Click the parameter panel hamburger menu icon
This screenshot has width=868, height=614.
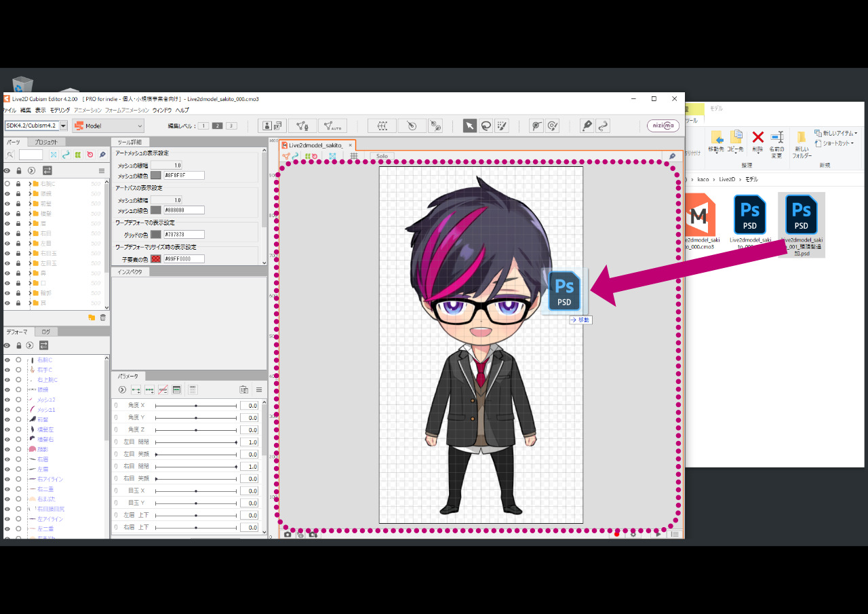[x=258, y=389]
